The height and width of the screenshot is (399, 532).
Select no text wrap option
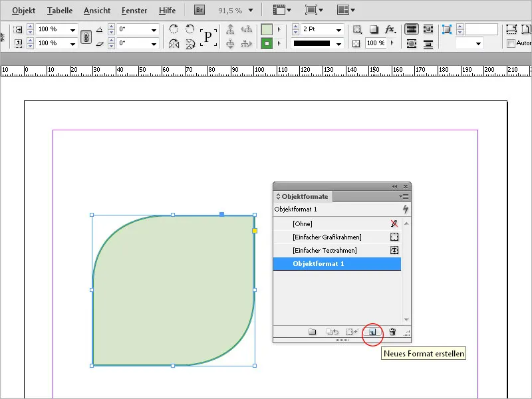411,29
